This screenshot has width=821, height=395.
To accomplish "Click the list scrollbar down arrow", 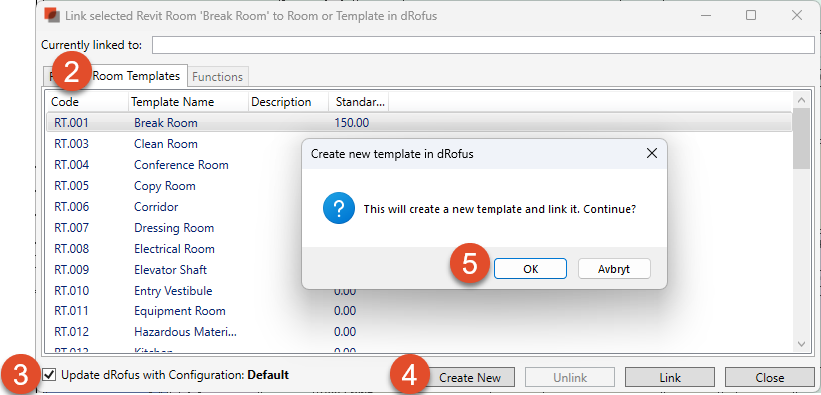I will point(802,344).
